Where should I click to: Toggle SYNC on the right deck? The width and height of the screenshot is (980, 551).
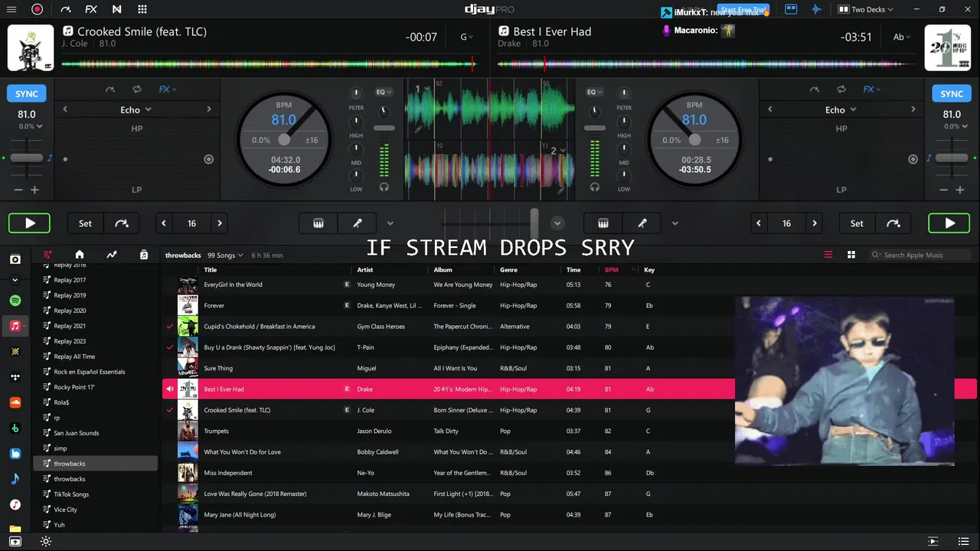click(x=952, y=93)
